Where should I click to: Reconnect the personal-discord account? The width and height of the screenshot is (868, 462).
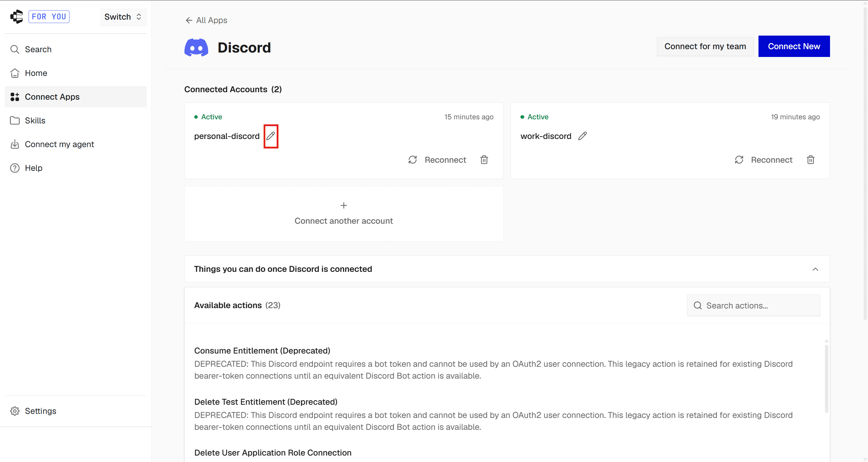(x=437, y=160)
